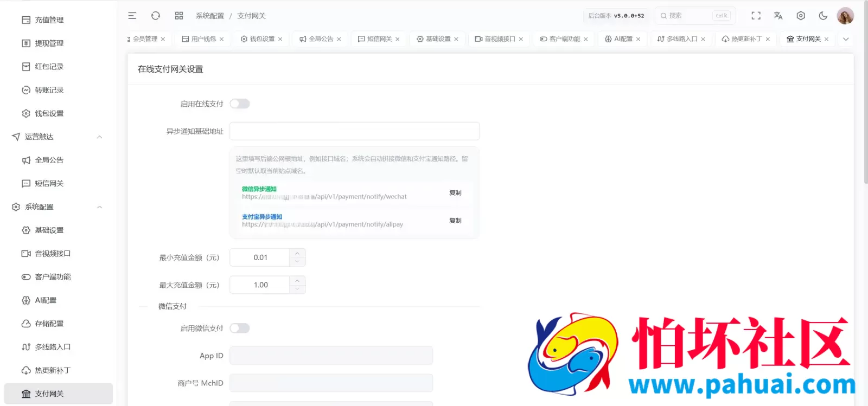The image size is (868, 406).
Task: Click the 商户号 MchID input field
Action: point(331,383)
